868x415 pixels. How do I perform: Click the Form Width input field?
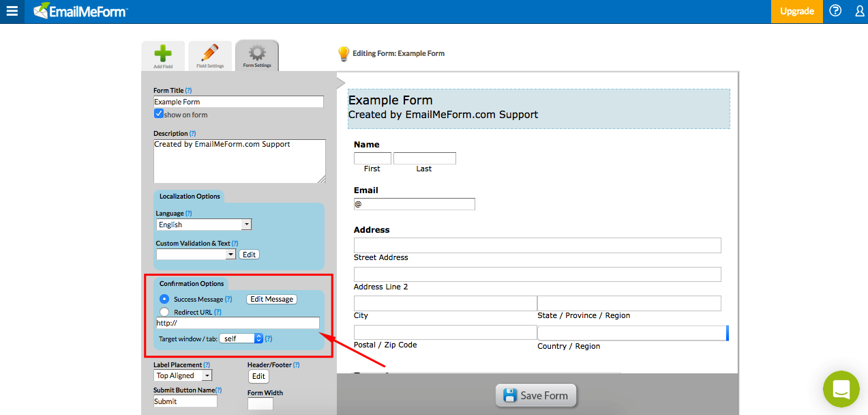pos(260,404)
